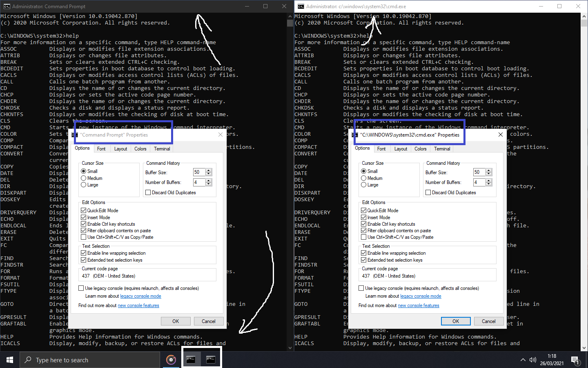The image size is (588, 368).
Task: Increase Buffer Size in right dialog
Action: point(489,171)
